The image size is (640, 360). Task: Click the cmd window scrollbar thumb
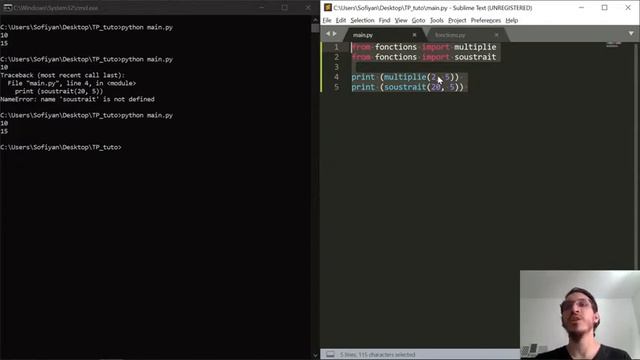(x=315, y=28)
